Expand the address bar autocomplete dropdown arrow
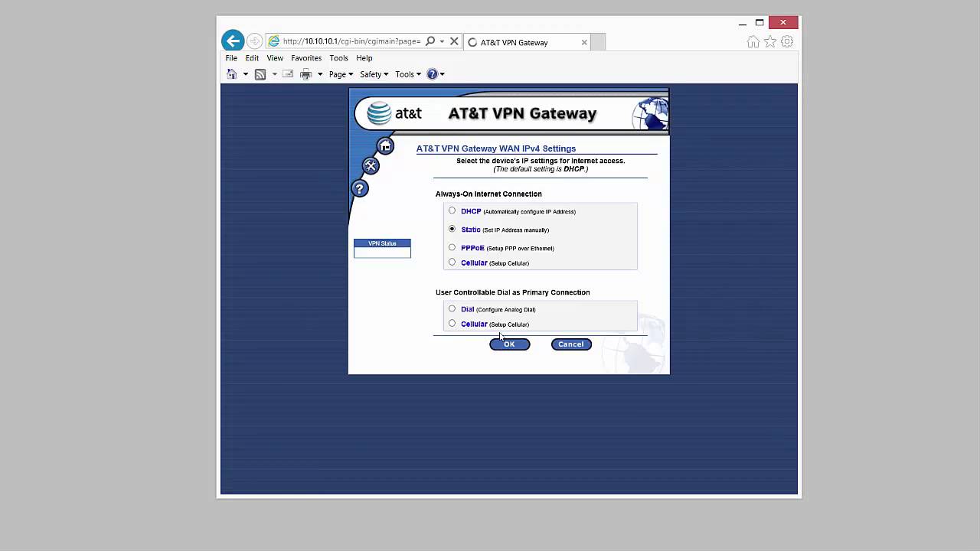980x551 pixels. tap(442, 41)
